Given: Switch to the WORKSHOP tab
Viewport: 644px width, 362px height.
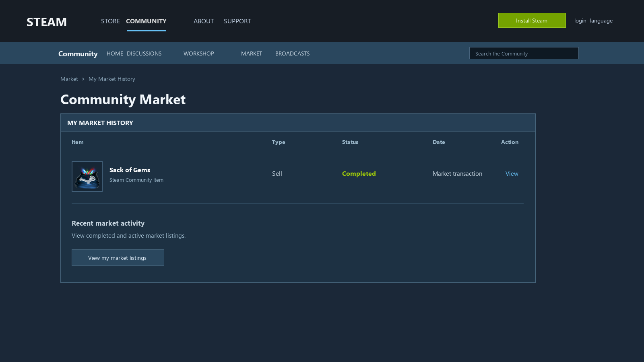Looking at the screenshot, I should click(x=199, y=53).
